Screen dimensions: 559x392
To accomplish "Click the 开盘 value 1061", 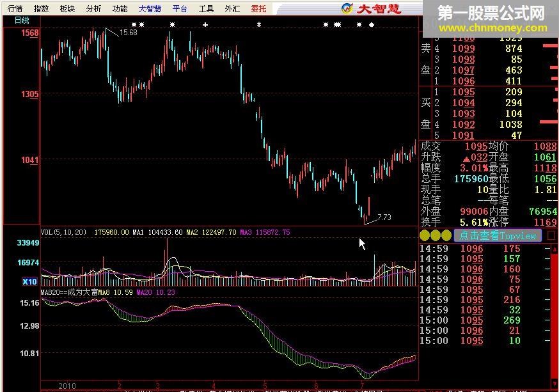I will point(545,157).
